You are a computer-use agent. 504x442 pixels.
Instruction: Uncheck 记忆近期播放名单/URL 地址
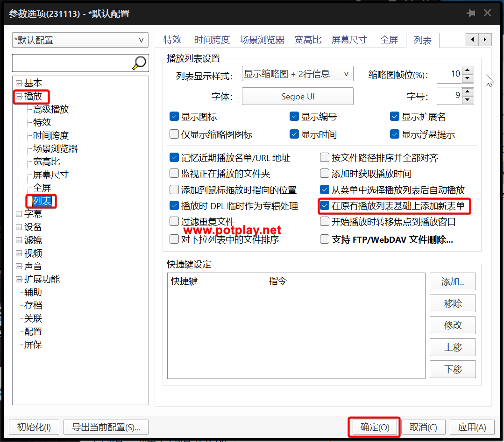pos(174,157)
